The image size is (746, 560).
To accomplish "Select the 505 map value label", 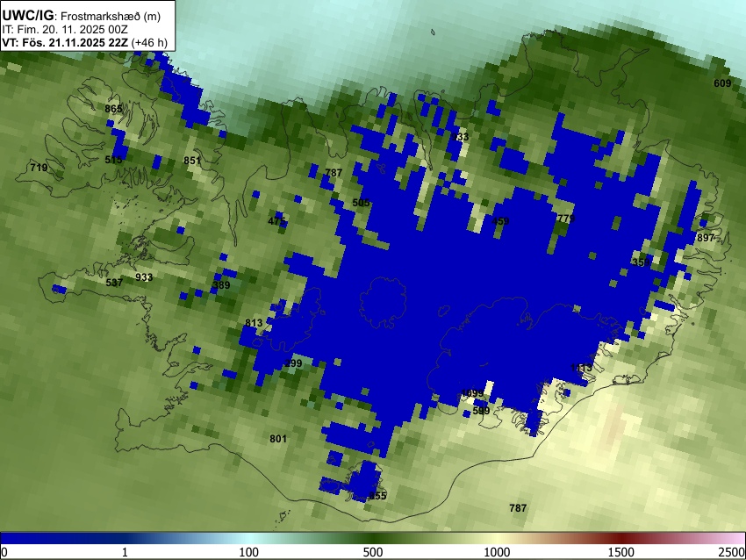I will (361, 203).
